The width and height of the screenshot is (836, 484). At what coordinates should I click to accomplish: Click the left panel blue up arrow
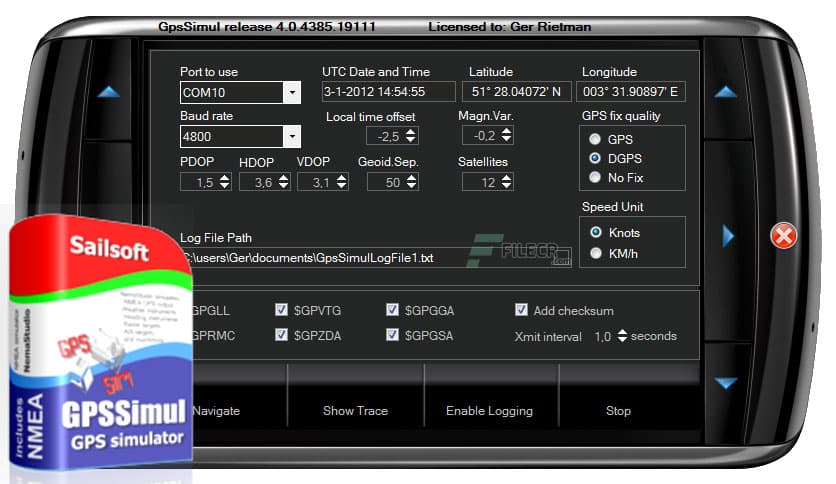click(x=109, y=92)
